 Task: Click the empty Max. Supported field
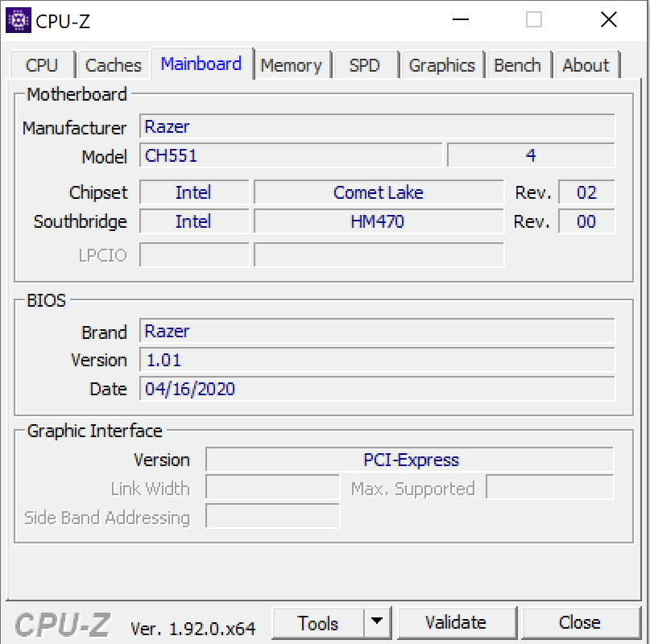[549, 488]
